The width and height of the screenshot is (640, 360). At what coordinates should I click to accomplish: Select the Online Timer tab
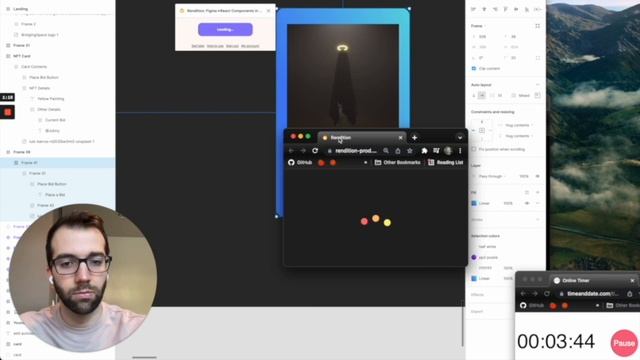(594, 280)
